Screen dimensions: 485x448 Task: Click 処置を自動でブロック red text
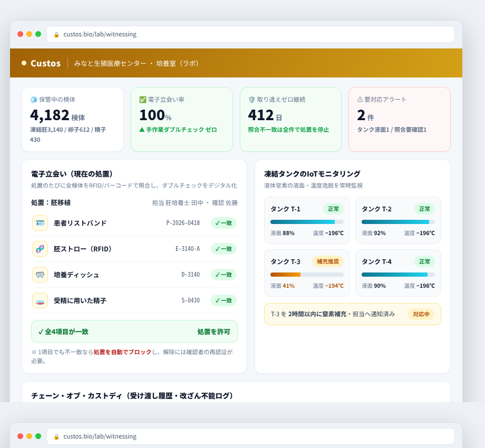point(122,352)
